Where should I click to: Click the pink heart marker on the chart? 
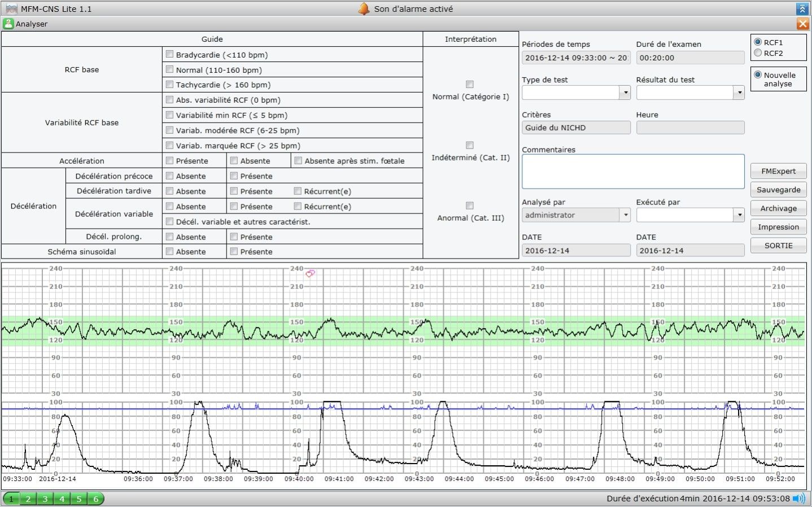tap(310, 274)
